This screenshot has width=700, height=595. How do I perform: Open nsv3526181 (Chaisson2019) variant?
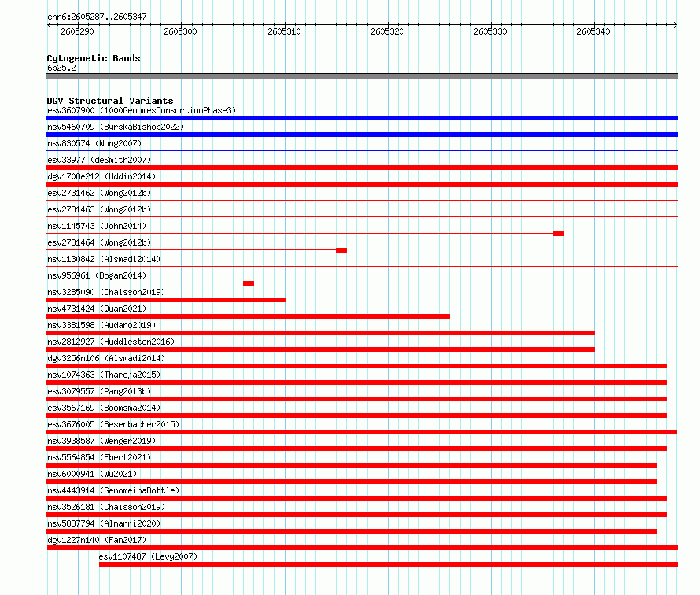(x=106, y=507)
